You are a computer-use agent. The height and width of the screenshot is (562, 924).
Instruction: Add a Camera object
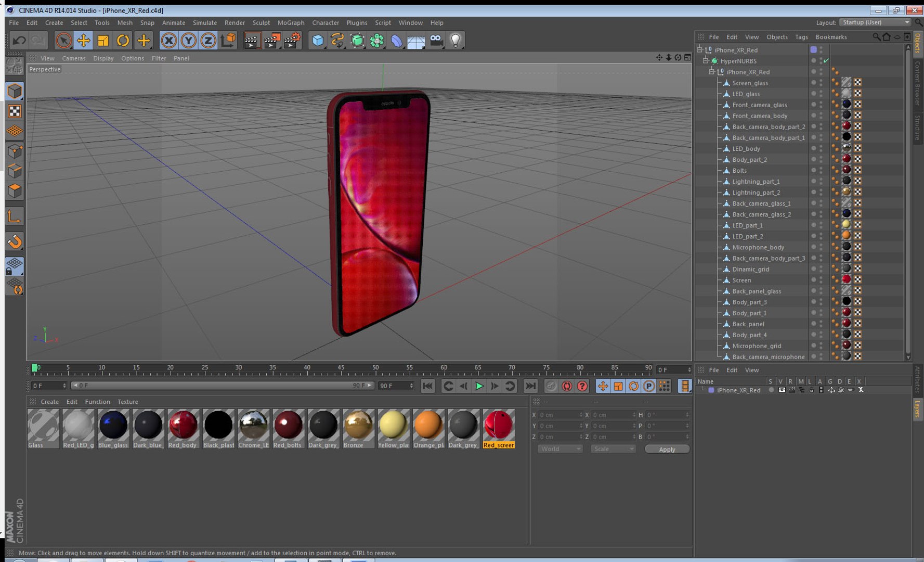click(436, 40)
